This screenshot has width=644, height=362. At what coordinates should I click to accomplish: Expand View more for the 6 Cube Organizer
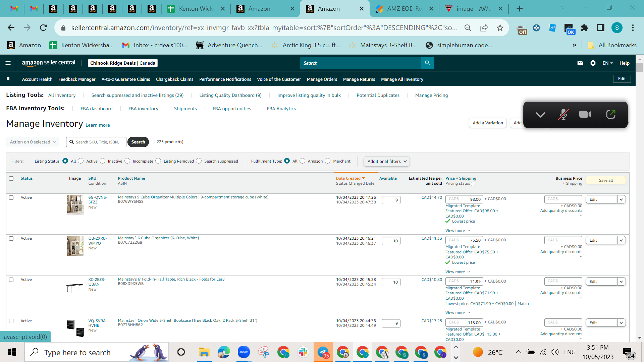pyautogui.click(x=458, y=272)
